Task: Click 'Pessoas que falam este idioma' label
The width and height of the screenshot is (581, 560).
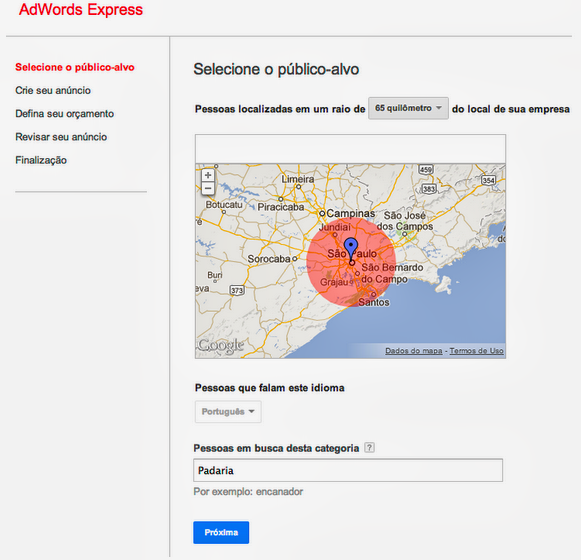Action: (270, 388)
